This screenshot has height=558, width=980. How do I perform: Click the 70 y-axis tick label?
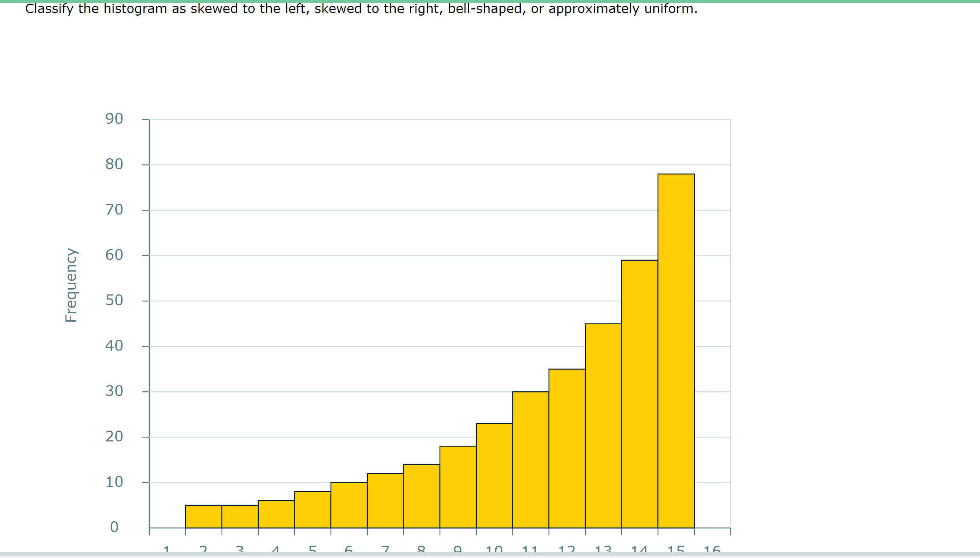click(x=114, y=209)
